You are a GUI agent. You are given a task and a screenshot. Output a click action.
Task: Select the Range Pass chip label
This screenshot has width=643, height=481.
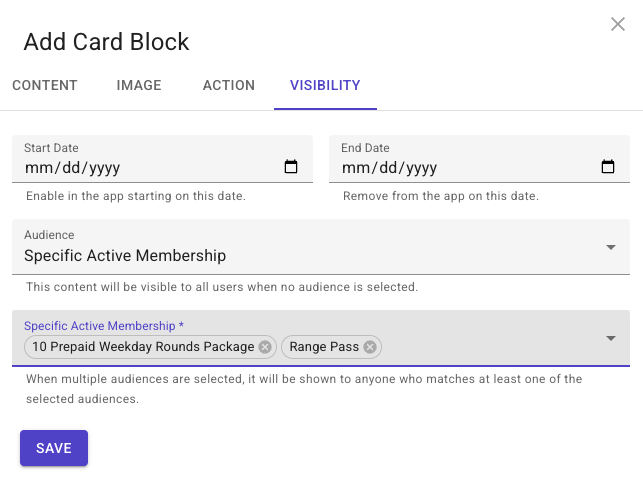pos(324,347)
